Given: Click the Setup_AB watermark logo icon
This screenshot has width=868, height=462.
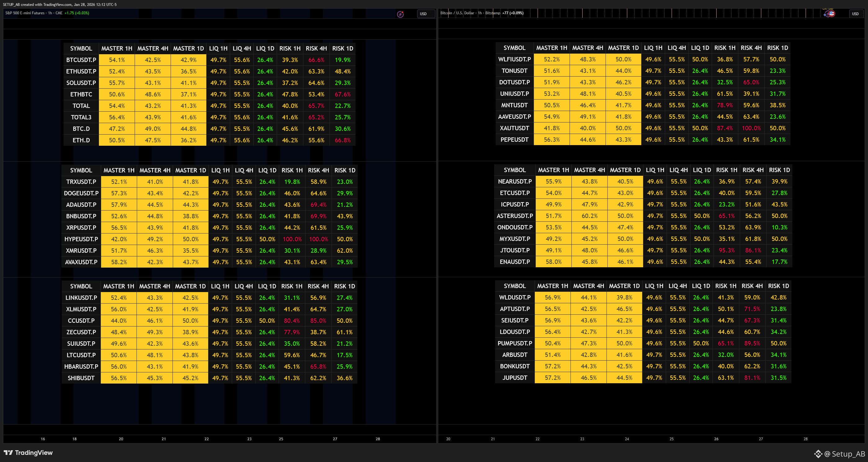Looking at the screenshot, I should 818,454.
